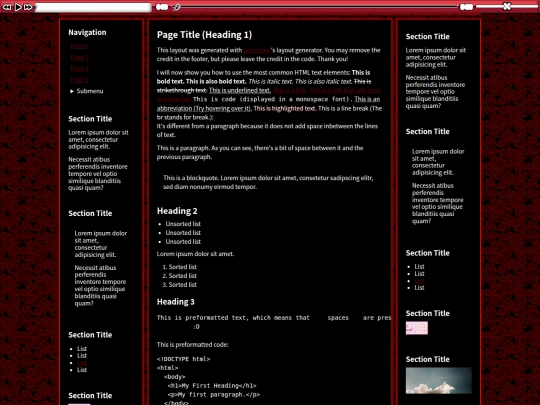Click the 'Heading 3' heading
Image resolution: width=540 pixels, height=405 pixels.
176,302
